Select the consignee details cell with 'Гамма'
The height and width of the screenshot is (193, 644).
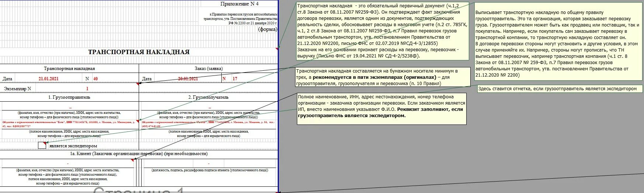208,124
